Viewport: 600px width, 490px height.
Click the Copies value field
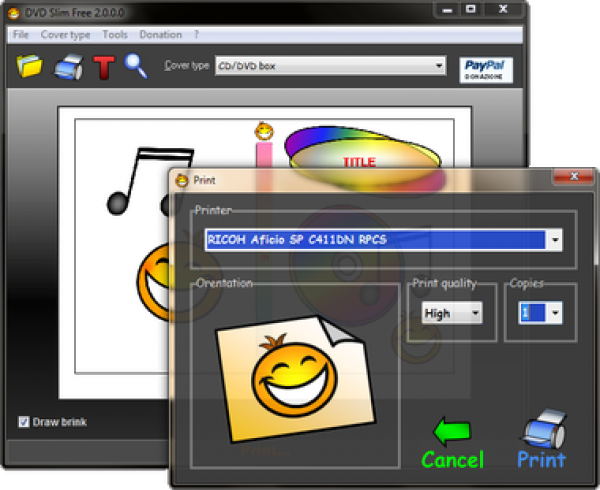coord(532,313)
